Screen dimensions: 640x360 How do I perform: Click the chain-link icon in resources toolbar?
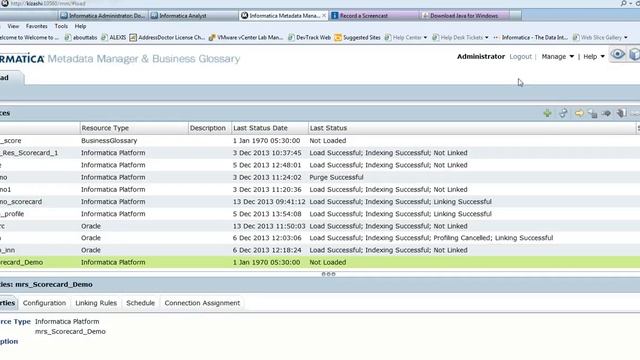pyautogui.click(x=563, y=113)
